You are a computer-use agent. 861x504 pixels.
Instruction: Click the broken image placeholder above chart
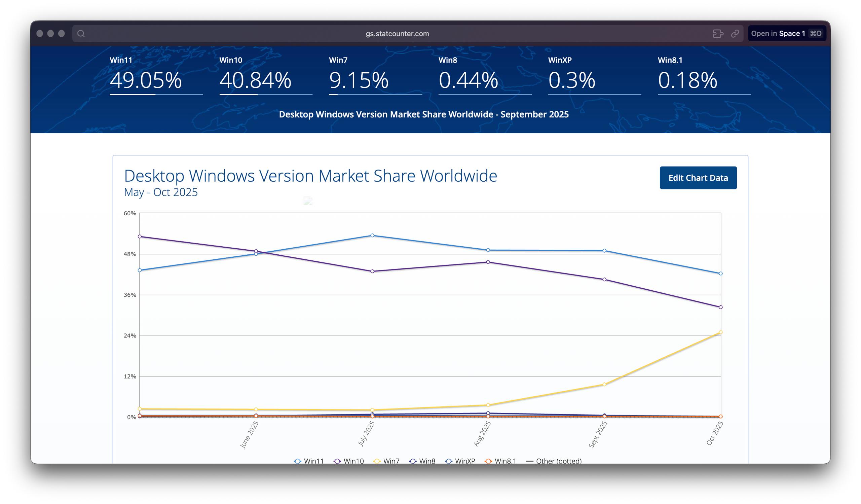tap(308, 201)
